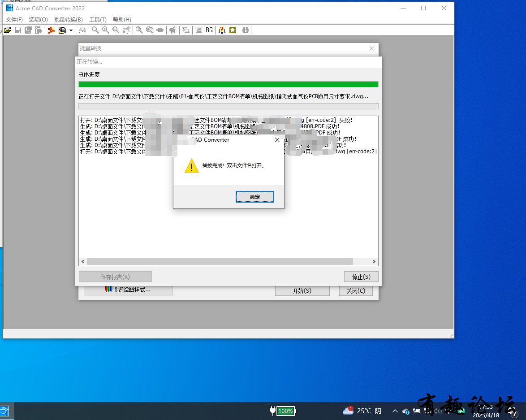Screen dimensions: 526x420
Task: Click the Zoom Previous toolbar icon
Action: 149,30
